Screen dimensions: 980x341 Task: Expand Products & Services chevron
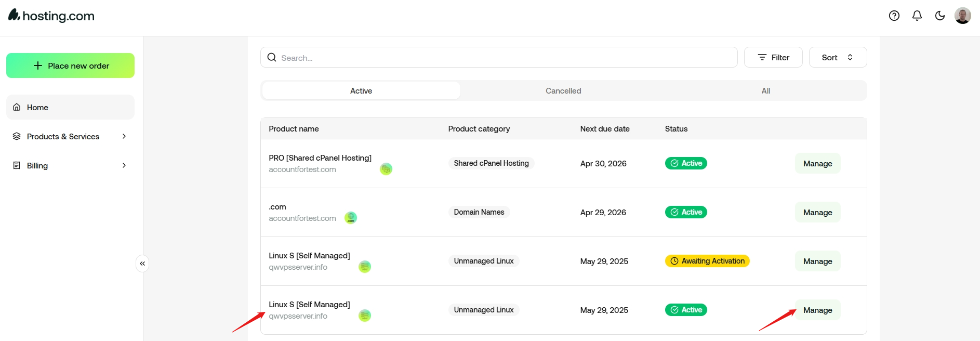pos(124,136)
